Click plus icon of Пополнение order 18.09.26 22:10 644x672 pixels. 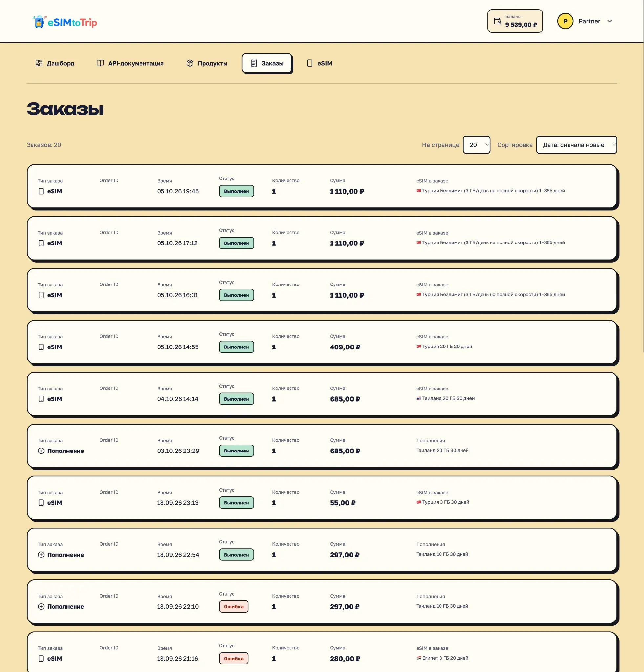click(x=41, y=606)
